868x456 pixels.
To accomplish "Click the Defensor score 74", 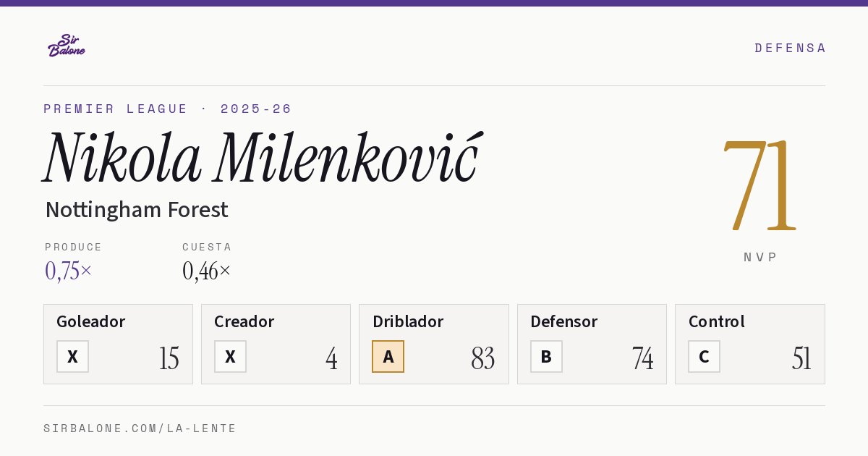I will [x=642, y=358].
